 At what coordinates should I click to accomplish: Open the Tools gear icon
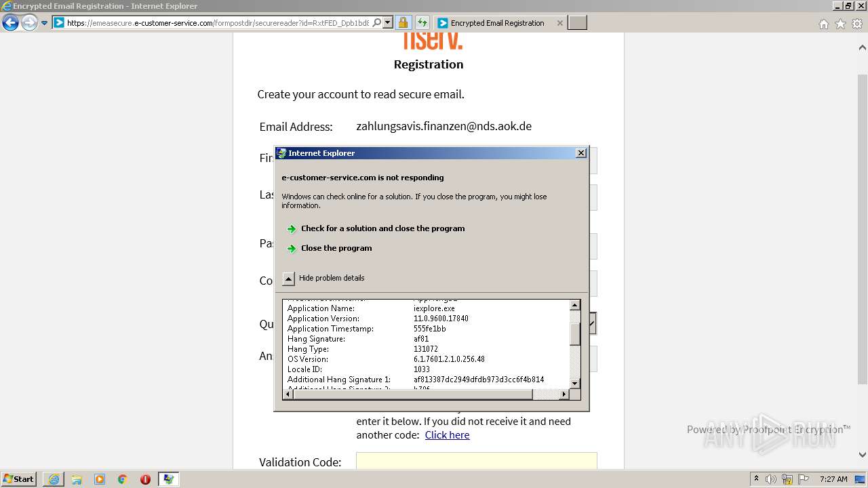click(x=857, y=24)
